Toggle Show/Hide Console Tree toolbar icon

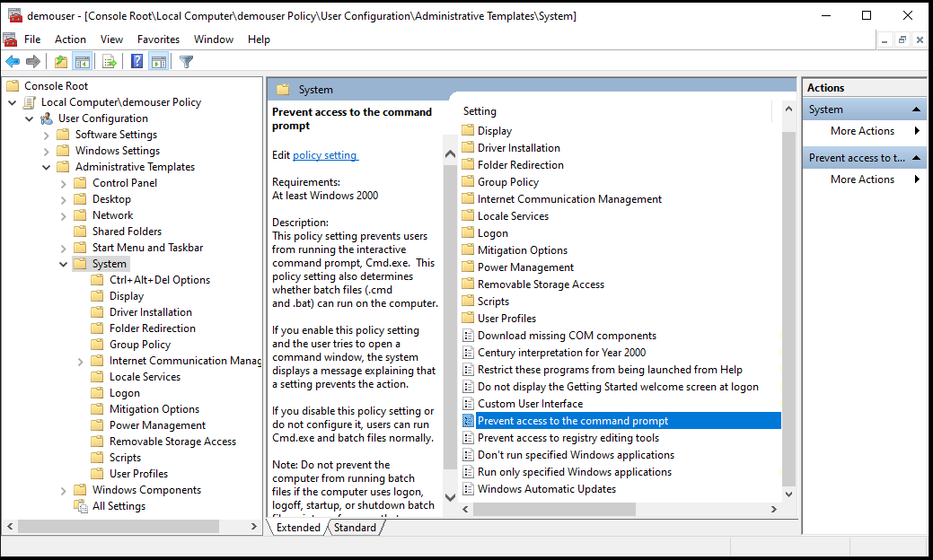pos(82,61)
